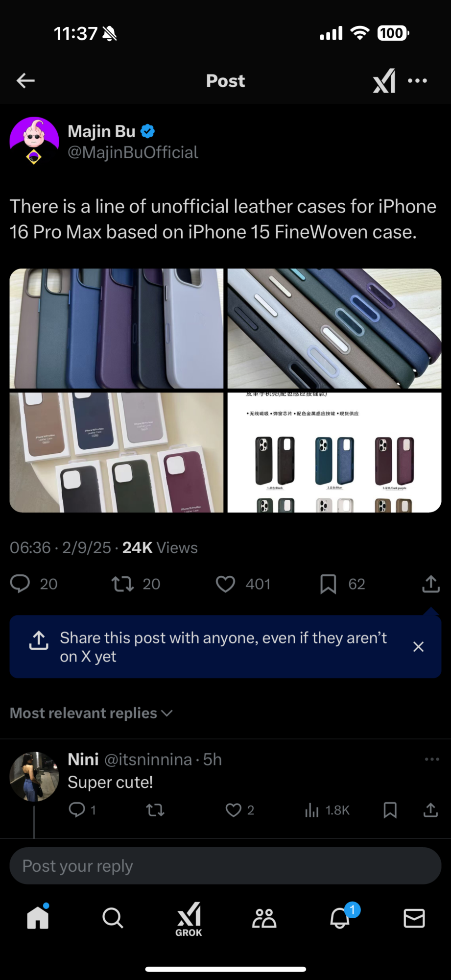Tap the back arrow in header
The image size is (451, 980).
coord(25,81)
